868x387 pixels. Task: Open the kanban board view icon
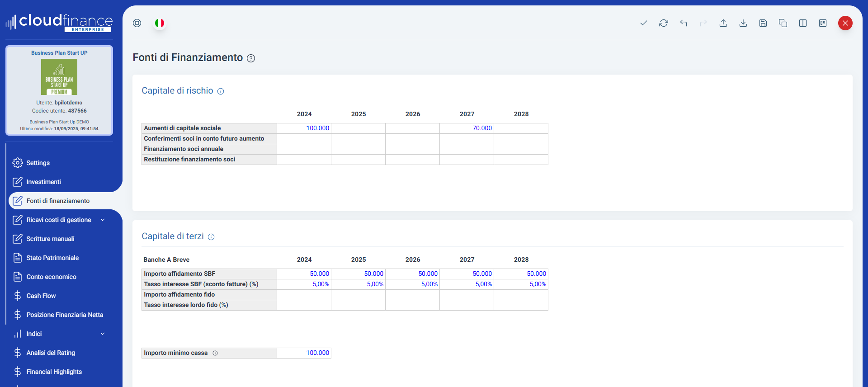(823, 23)
